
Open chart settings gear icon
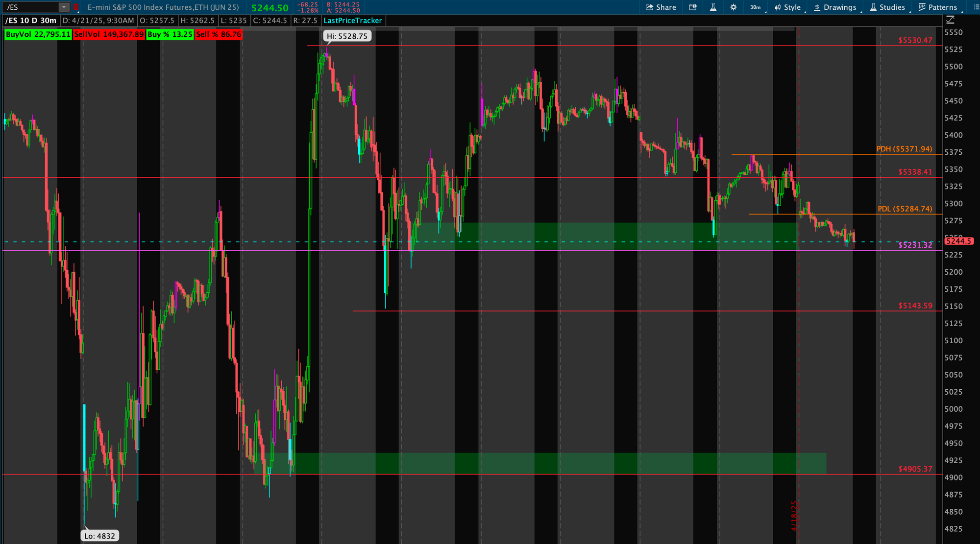tap(733, 7)
